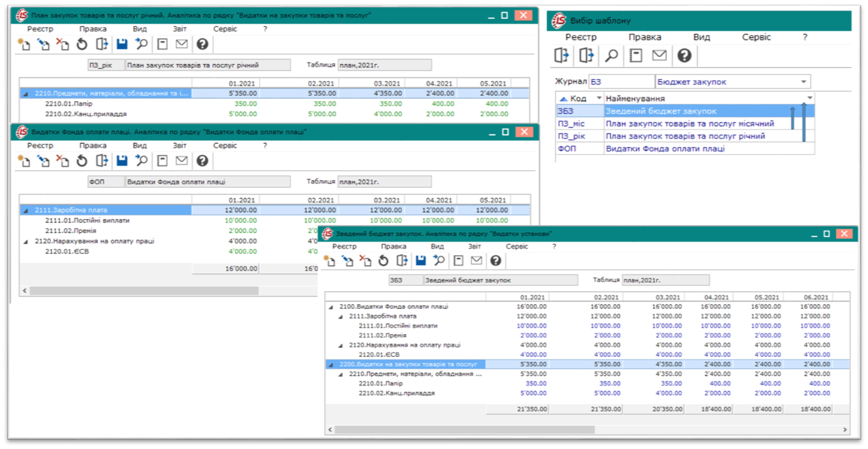
Task: Collapse 2111.Заробітна плата in Зведений бюджет window
Action: click(340, 317)
